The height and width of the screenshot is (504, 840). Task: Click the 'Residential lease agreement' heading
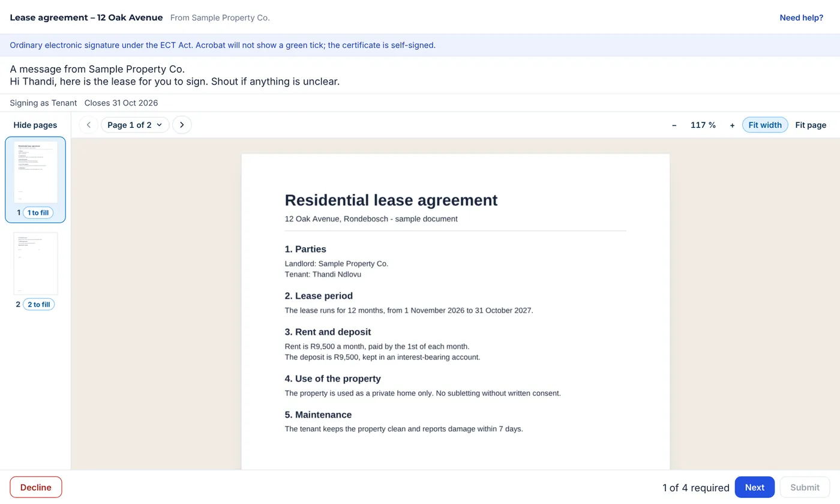391,200
